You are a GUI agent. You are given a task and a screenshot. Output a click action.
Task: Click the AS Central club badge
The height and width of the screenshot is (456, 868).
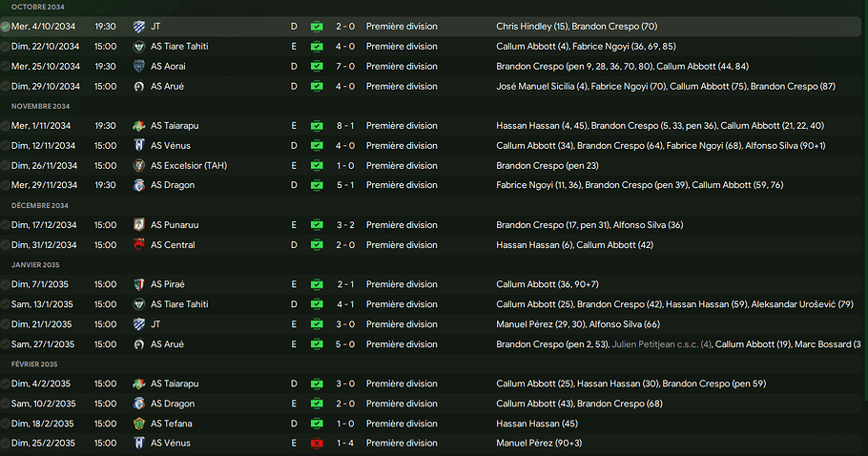(139, 245)
